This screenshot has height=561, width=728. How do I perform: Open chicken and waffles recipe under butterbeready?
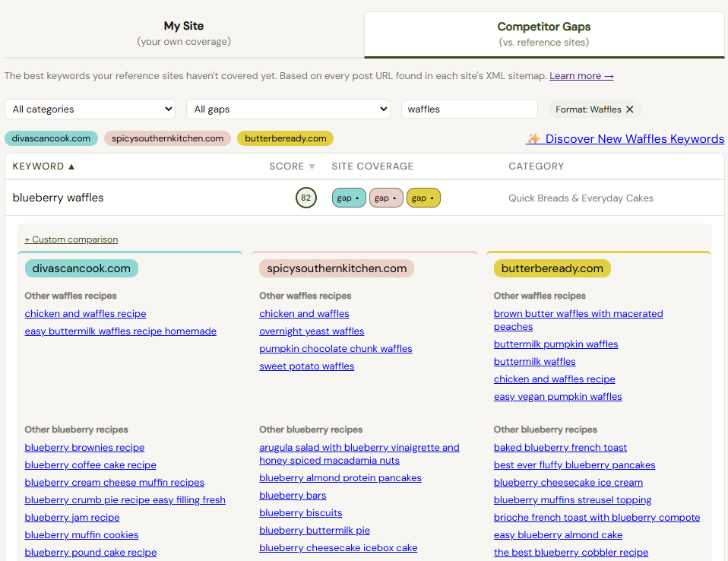click(554, 379)
